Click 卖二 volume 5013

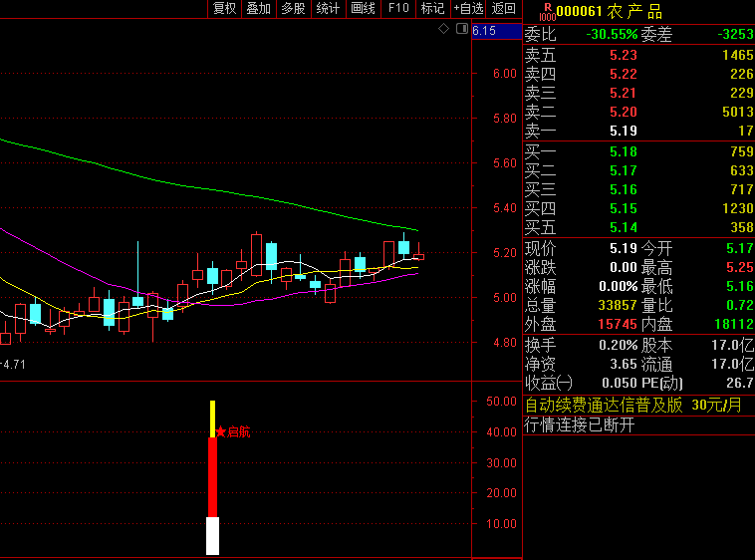[x=738, y=112]
